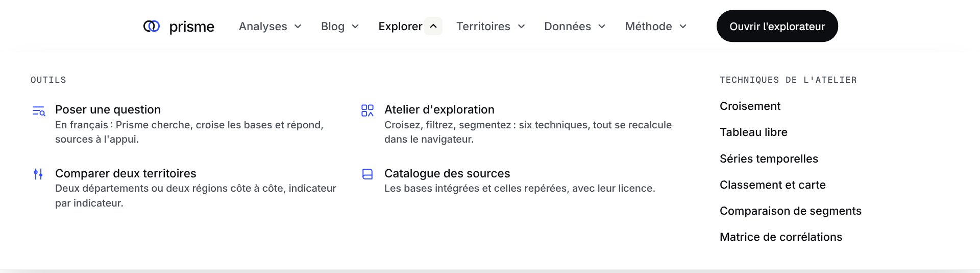Collapse the Explorer menu with its up chevron

pos(433,26)
